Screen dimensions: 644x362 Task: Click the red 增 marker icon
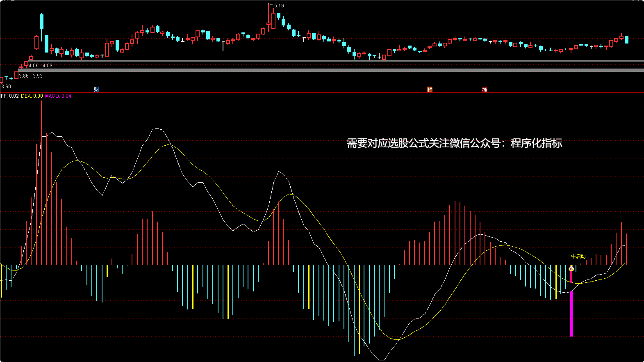pyautogui.click(x=485, y=89)
